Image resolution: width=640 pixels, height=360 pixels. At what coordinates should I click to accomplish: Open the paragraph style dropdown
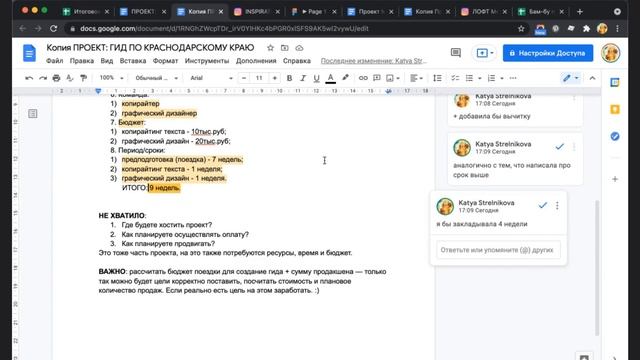pos(157,78)
